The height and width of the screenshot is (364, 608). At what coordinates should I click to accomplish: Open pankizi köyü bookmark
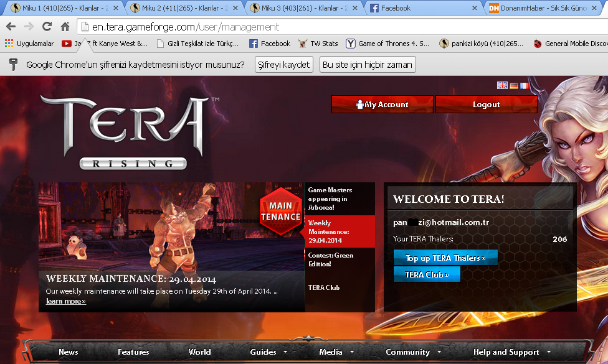point(481,44)
